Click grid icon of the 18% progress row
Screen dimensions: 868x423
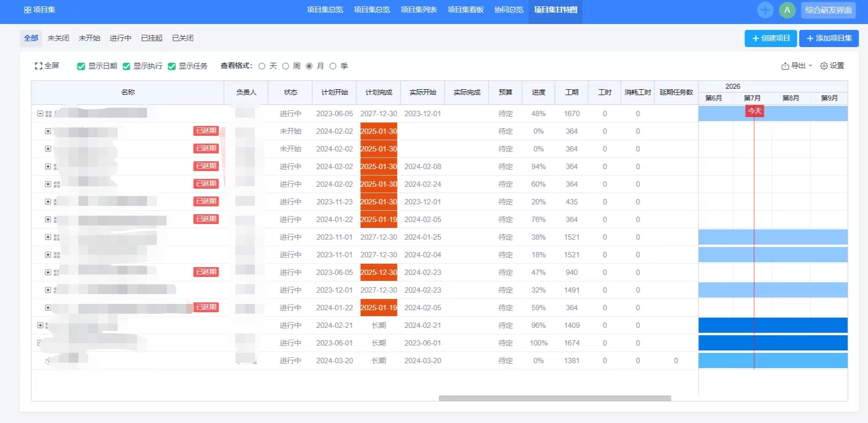point(57,255)
